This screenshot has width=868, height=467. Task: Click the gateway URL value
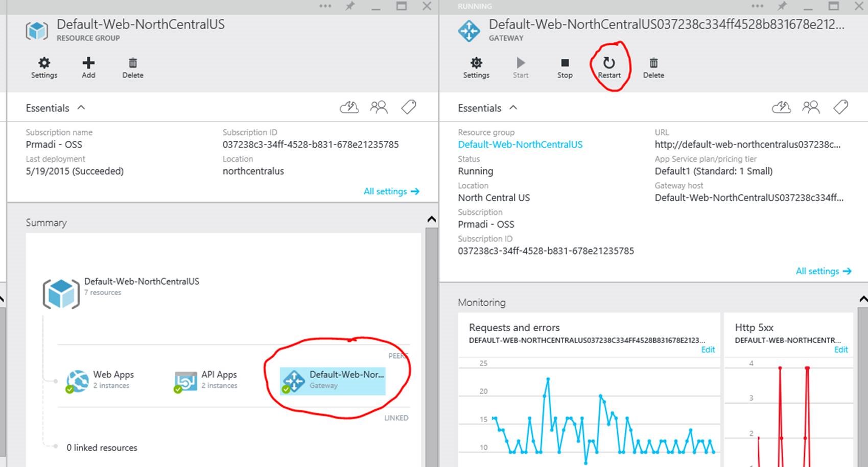pyautogui.click(x=747, y=144)
